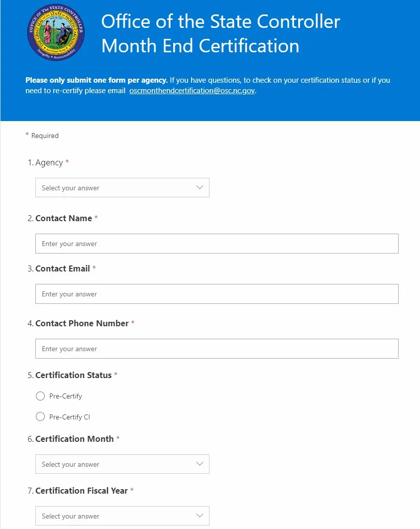The width and height of the screenshot is (420, 529).
Task: Click the 'Certification Fiscal Year' question label
Action: (82, 491)
